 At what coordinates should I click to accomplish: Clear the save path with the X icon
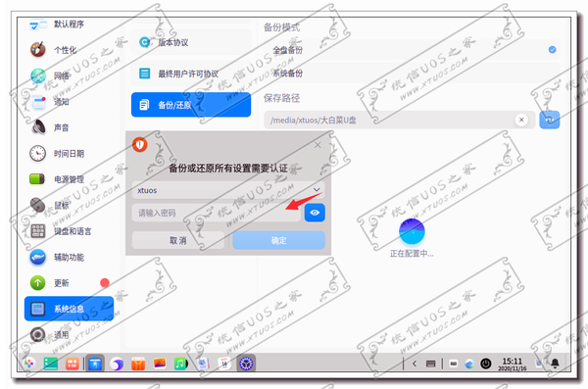click(521, 121)
